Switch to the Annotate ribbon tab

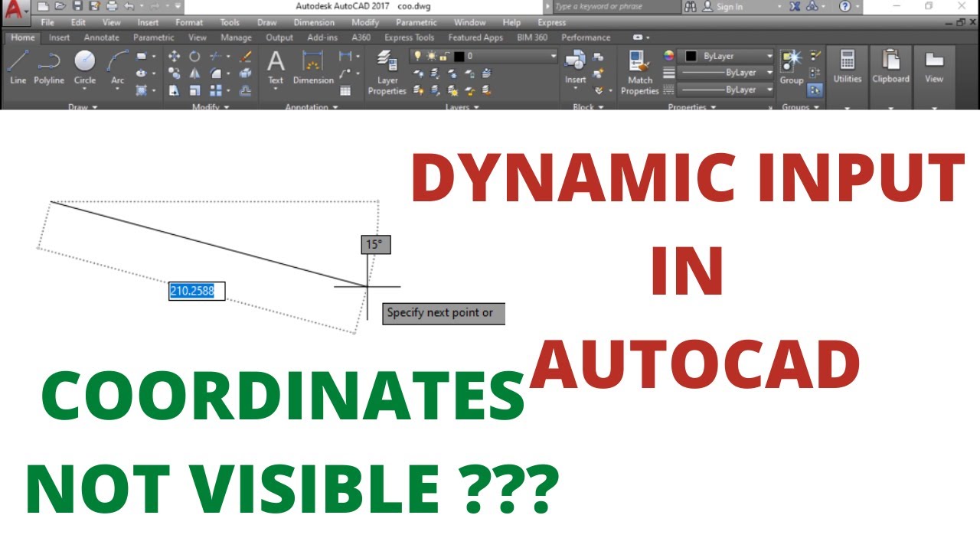pos(102,37)
